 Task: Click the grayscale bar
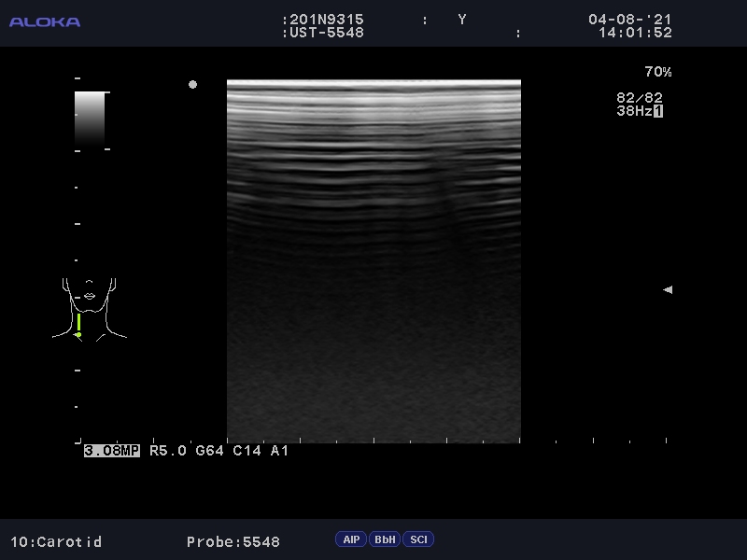pos(90,119)
